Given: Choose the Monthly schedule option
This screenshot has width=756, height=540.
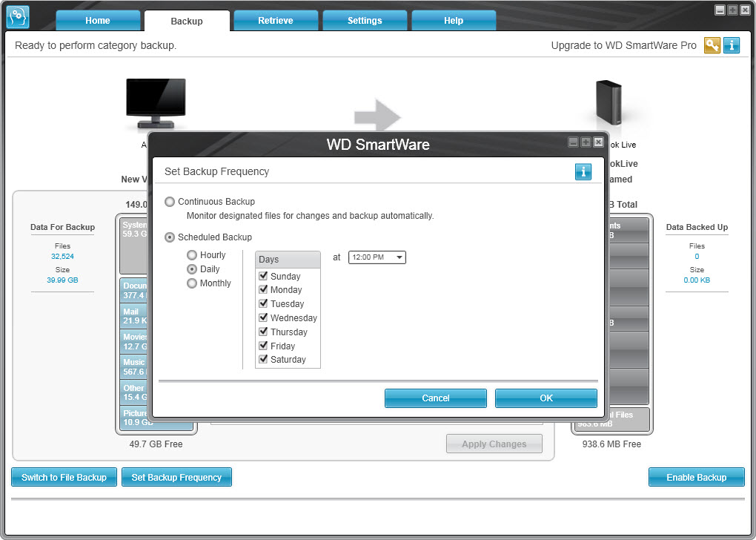Looking at the screenshot, I should (x=192, y=283).
